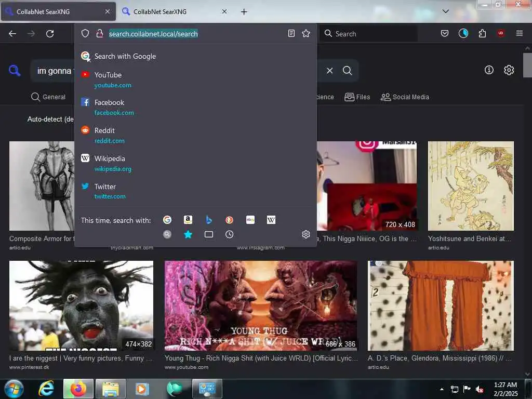
Task: Choose the Facebook top site suggestion
Action: coord(196,107)
